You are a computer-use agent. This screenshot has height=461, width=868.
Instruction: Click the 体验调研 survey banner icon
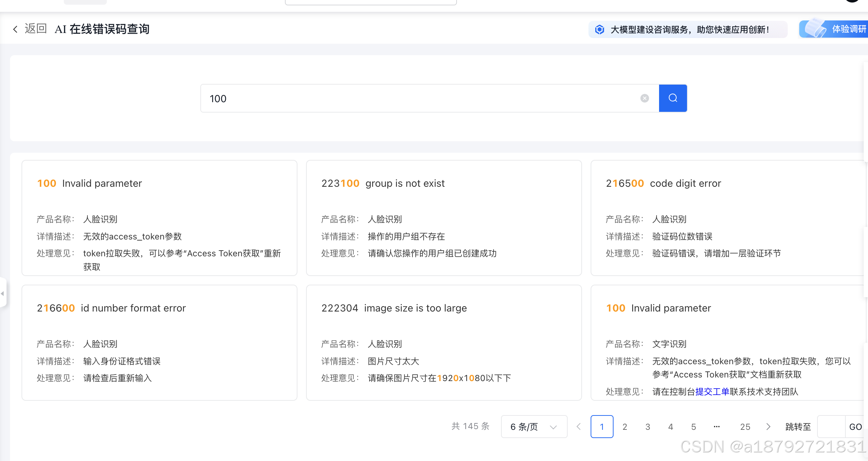[815, 29]
